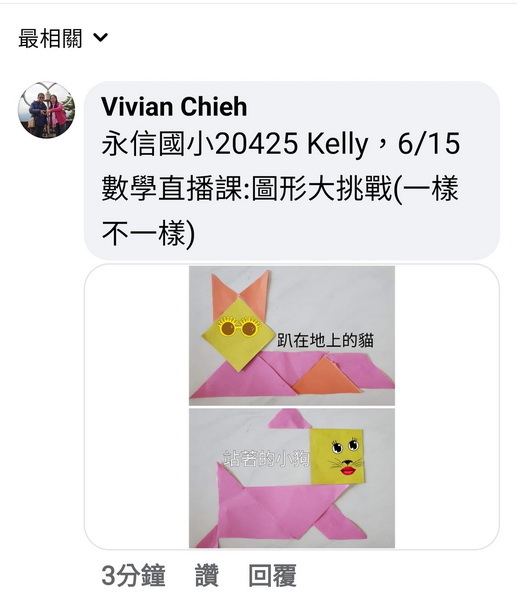Click the chevron arrow next to 最相關

101,38
